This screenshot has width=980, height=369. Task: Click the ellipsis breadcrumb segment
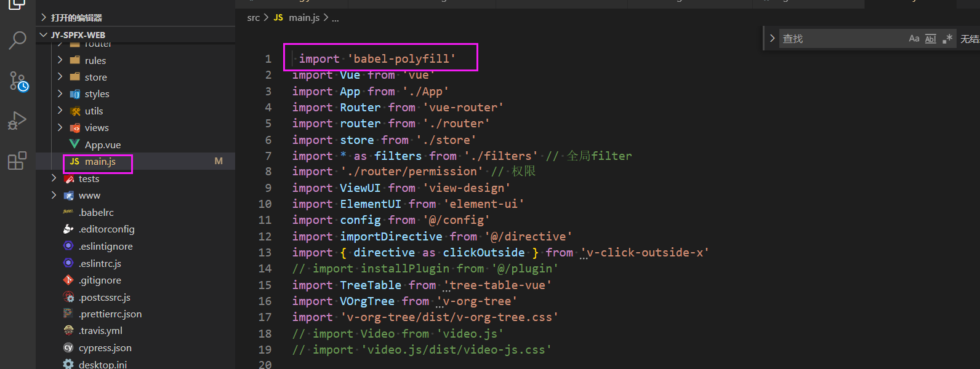(335, 18)
